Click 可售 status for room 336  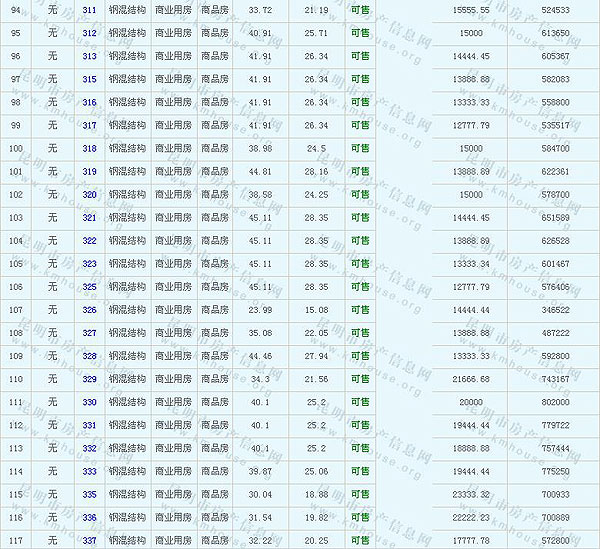(x=360, y=517)
